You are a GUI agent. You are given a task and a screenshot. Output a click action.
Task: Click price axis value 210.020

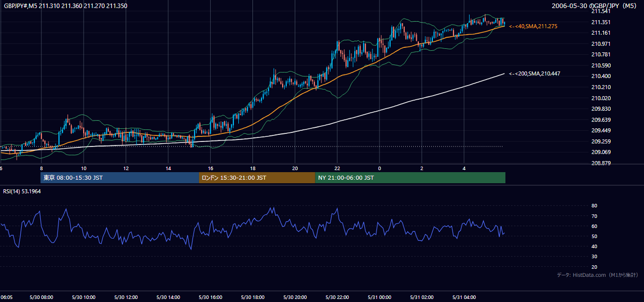tap(600, 98)
